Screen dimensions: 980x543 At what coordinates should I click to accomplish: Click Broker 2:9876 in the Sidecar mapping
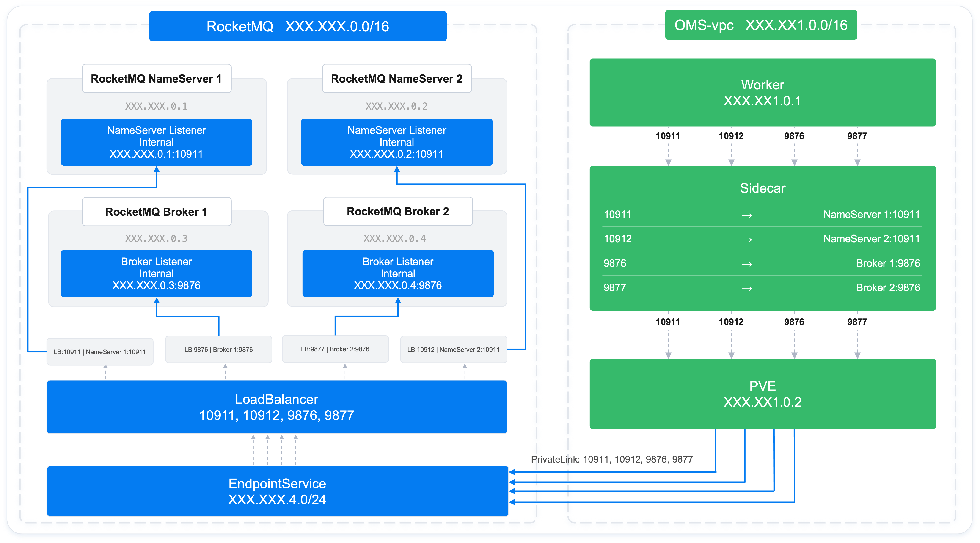[888, 287]
